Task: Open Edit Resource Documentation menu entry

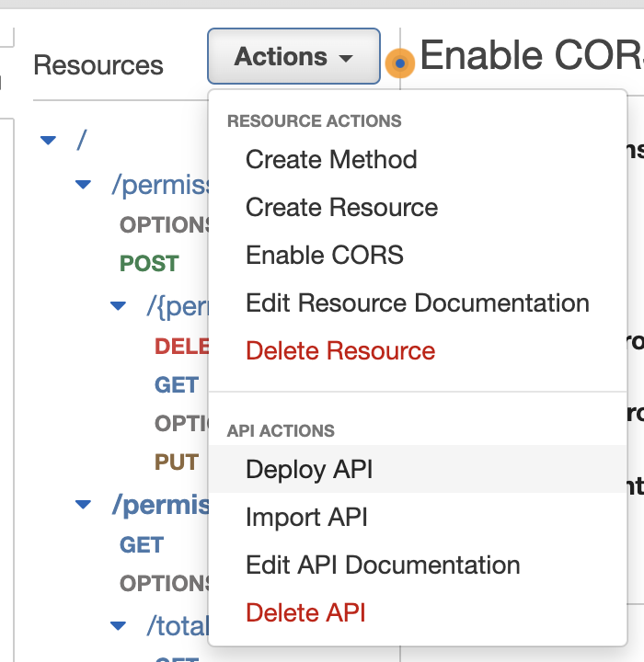Action: [417, 302]
